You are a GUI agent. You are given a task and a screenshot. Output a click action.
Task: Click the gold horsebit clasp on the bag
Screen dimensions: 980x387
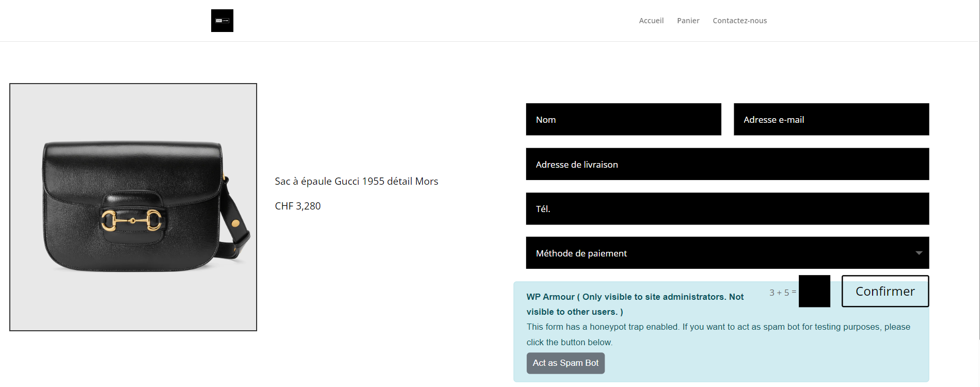coord(131,220)
